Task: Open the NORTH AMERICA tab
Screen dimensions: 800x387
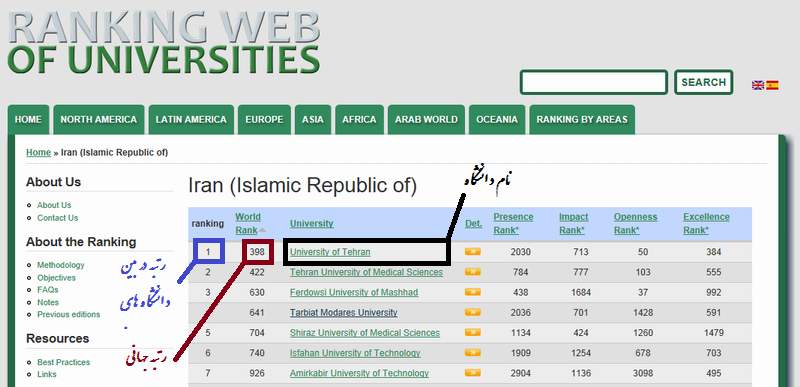Action: (98, 119)
